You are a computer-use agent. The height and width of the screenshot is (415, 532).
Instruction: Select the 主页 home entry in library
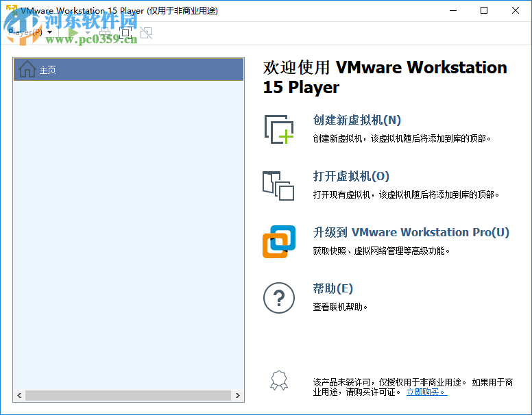pyautogui.click(x=129, y=69)
